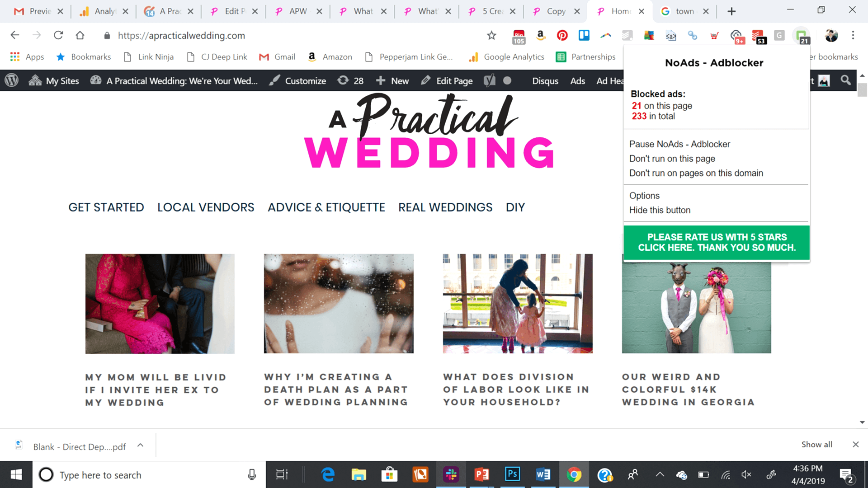The width and height of the screenshot is (868, 488).
Task: Open article Why I'm Creating a Death Plan
Action: (336, 389)
